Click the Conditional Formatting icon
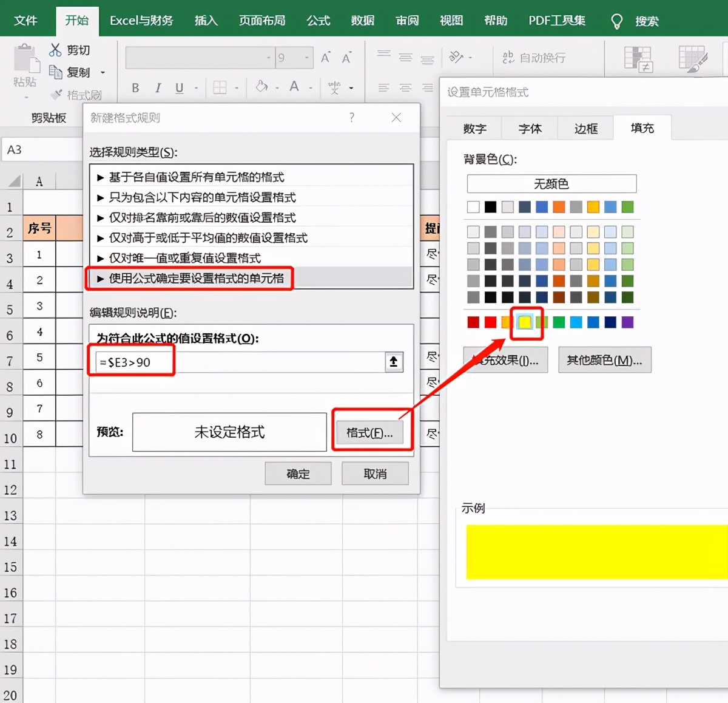 [x=638, y=59]
